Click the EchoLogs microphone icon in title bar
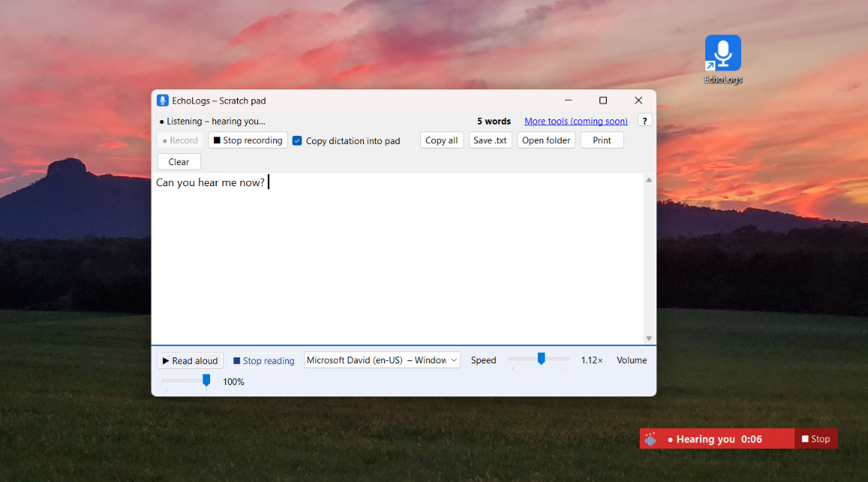Viewport: 868px width, 482px height. coord(162,101)
